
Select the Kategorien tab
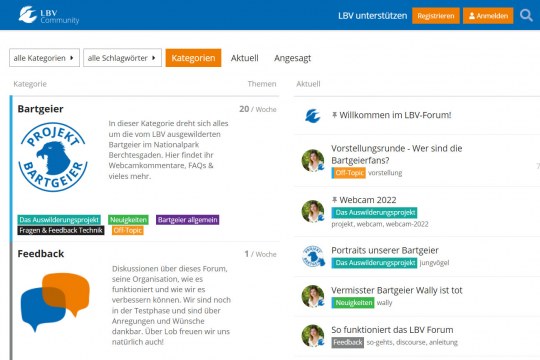pos(193,58)
